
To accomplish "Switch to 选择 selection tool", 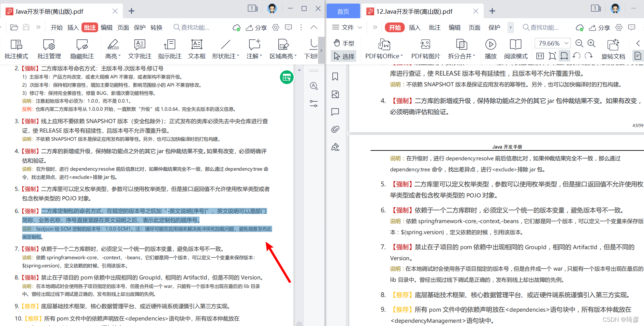I will click(344, 56).
